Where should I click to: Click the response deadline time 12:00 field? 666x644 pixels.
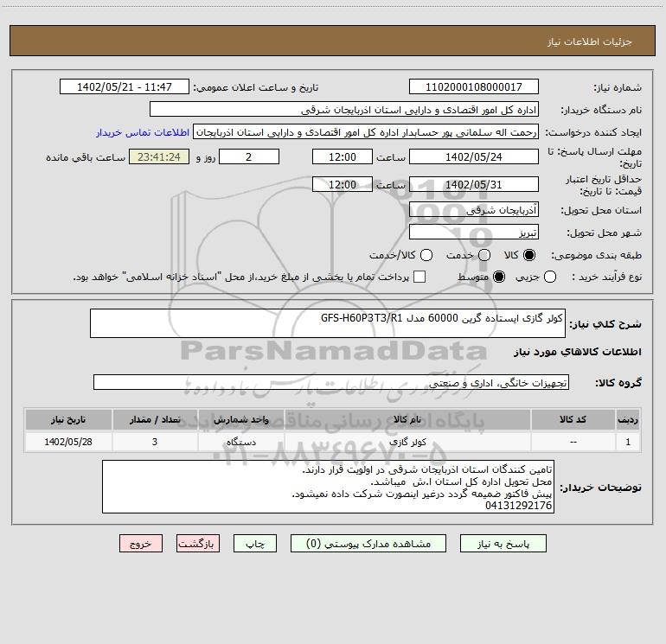click(x=343, y=157)
